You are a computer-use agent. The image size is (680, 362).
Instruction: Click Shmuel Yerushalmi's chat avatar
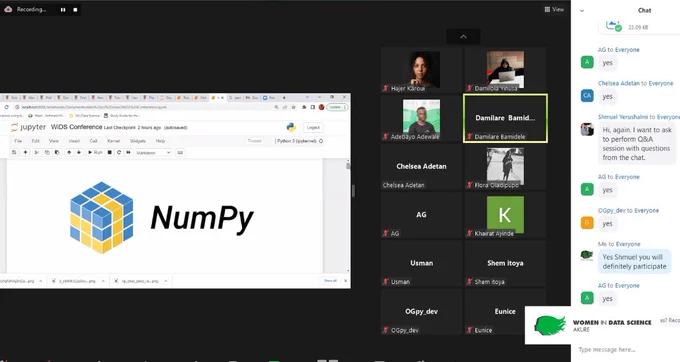pyautogui.click(x=587, y=129)
